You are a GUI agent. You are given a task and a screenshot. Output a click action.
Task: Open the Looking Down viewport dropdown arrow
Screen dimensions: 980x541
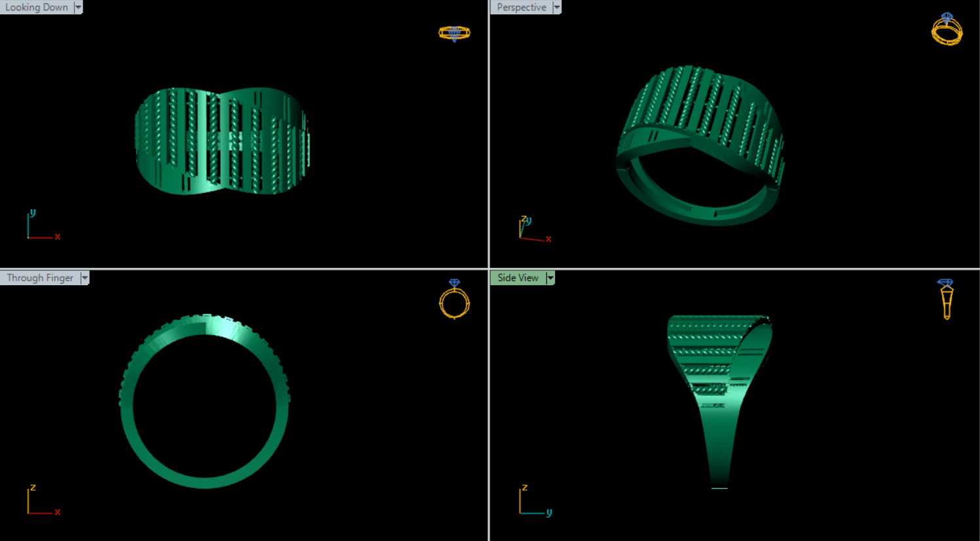79,7
